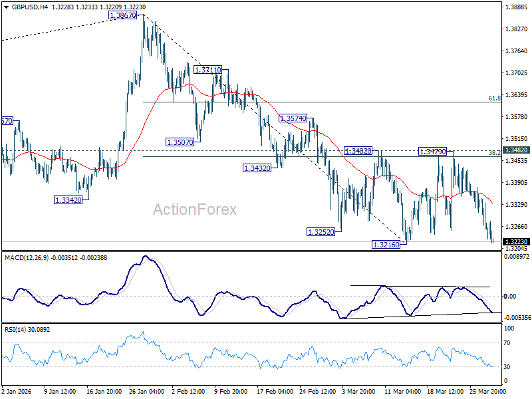532x399 pixels.
Task: Click the partially shown 570 price label
Action: pyautogui.click(x=7, y=121)
